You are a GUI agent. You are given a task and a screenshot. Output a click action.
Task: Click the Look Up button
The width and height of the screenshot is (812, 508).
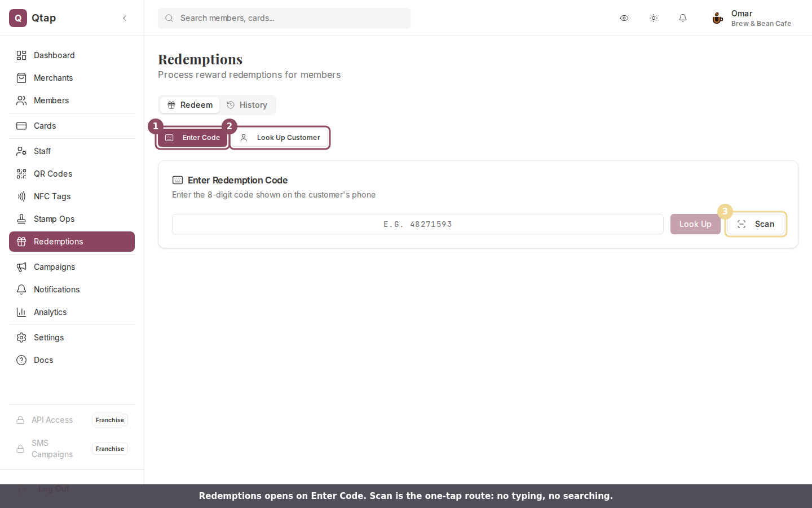[695, 224]
